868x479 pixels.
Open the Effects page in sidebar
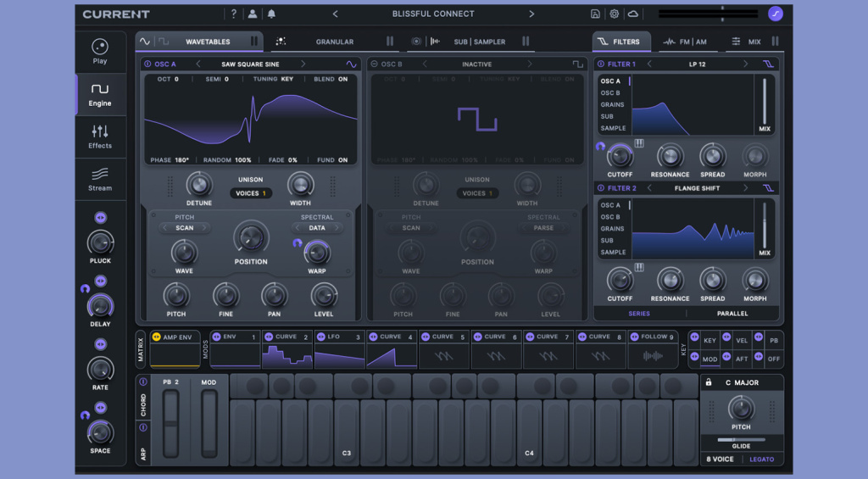(100, 136)
